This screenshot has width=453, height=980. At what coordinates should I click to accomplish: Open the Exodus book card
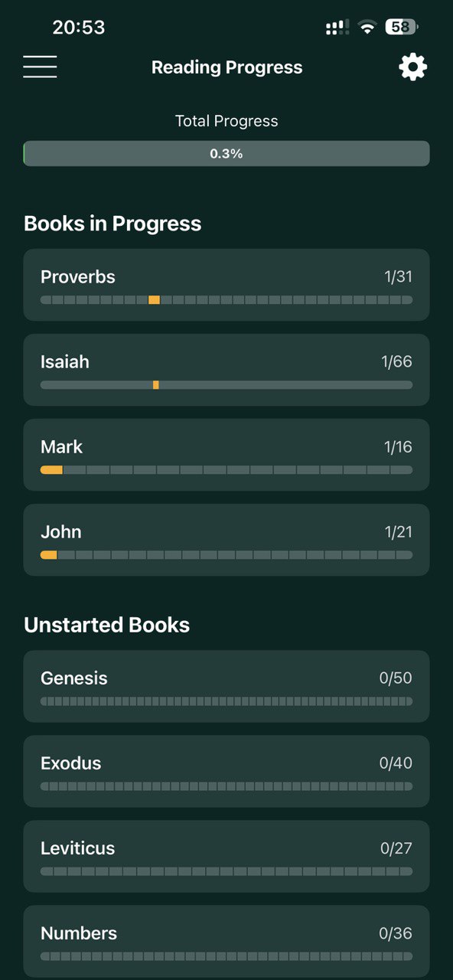pyautogui.click(x=226, y=771)
